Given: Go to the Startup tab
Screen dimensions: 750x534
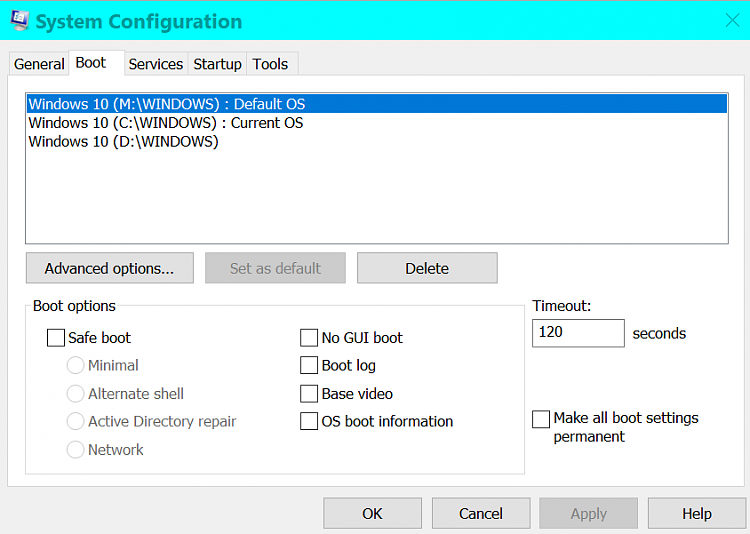Looking at the screenshot, I should 217,64.
